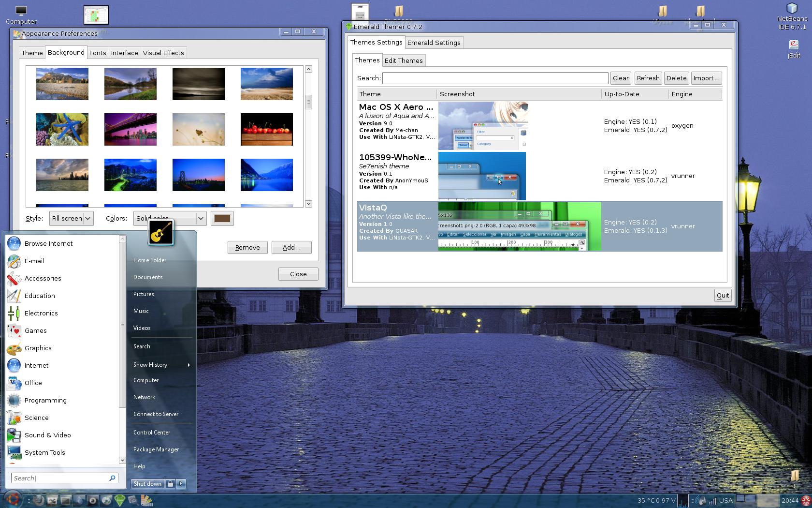812x508 pixels.
Task: Click the Import... button
Action: pyautogui.click(x=706, y=78)
